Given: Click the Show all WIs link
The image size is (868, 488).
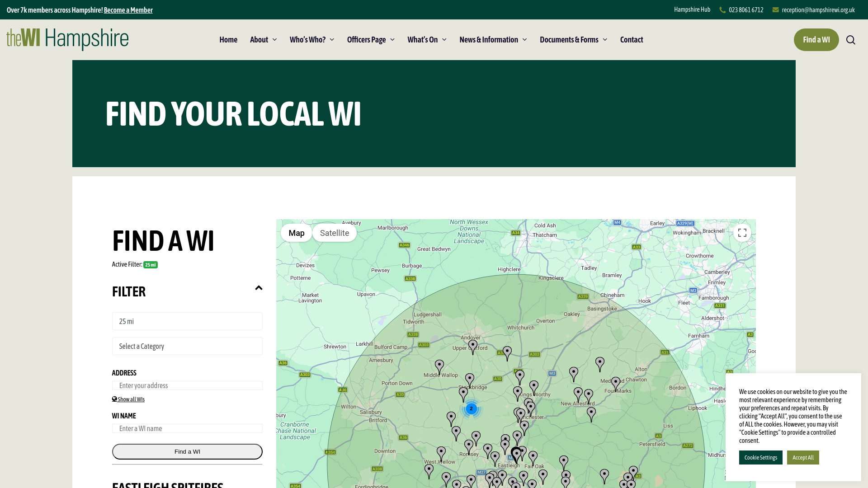Looking at the screenshot, I should click(x=131, y=399).
